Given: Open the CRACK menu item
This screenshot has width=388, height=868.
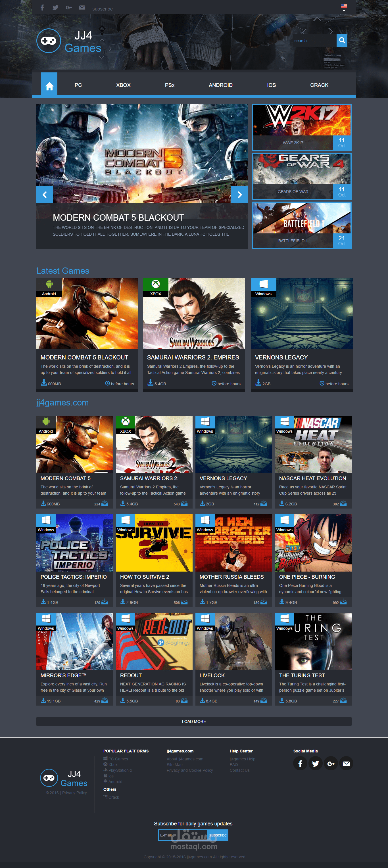Looking at the screenshot, I should 319,85.
